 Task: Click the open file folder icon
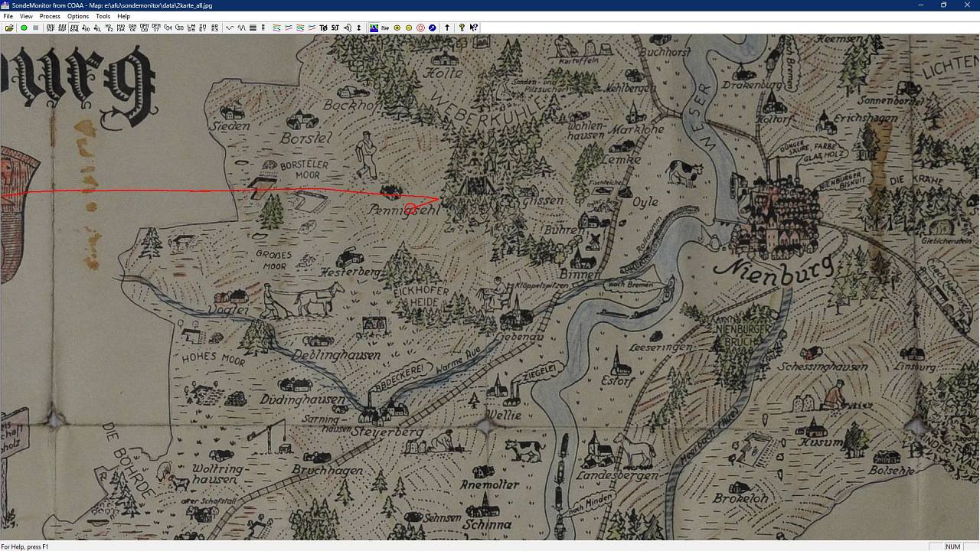pos(9,28)
